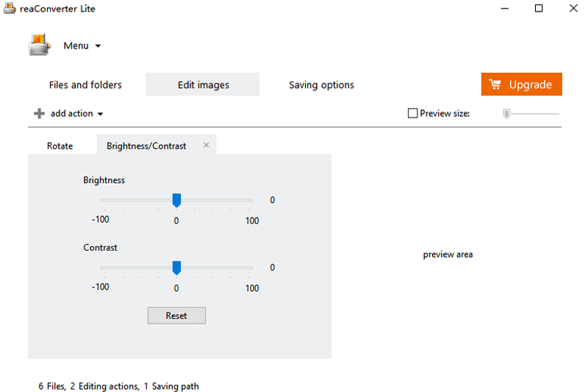
Task: Click the plus icon beside add action
Action: point(39,113)
